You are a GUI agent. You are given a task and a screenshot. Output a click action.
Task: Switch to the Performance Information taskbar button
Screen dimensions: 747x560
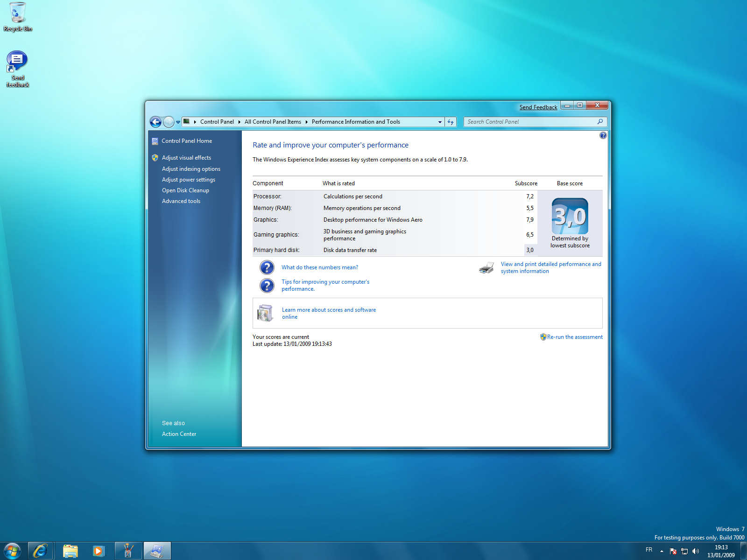tap(157, 551)
